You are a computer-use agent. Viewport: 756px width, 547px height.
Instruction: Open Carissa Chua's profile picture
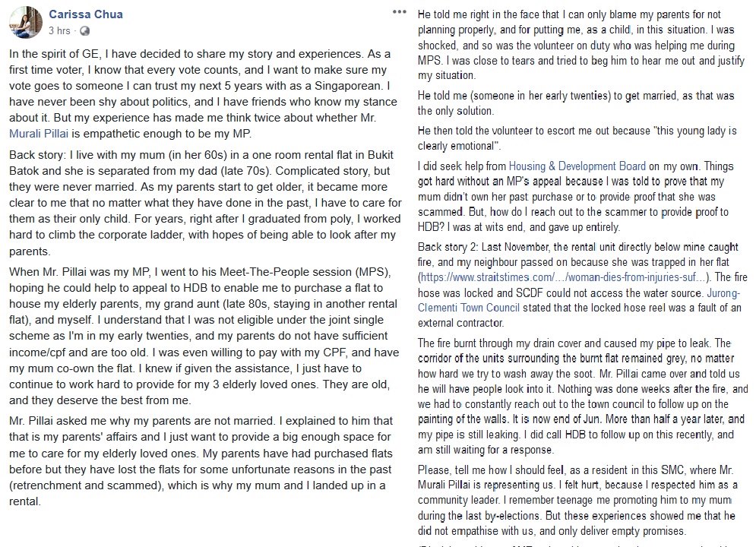click(x=24, y=23)
